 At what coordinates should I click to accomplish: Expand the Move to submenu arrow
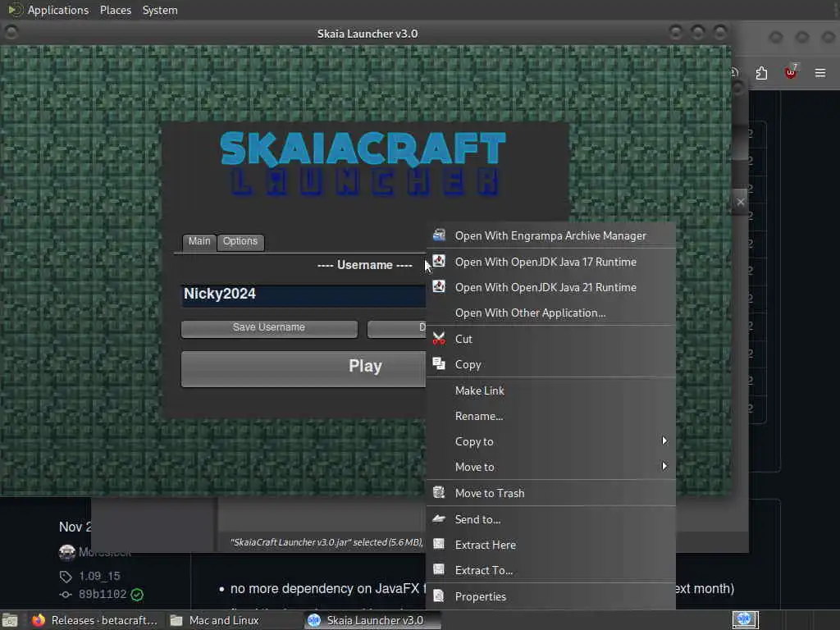[664, 467]
